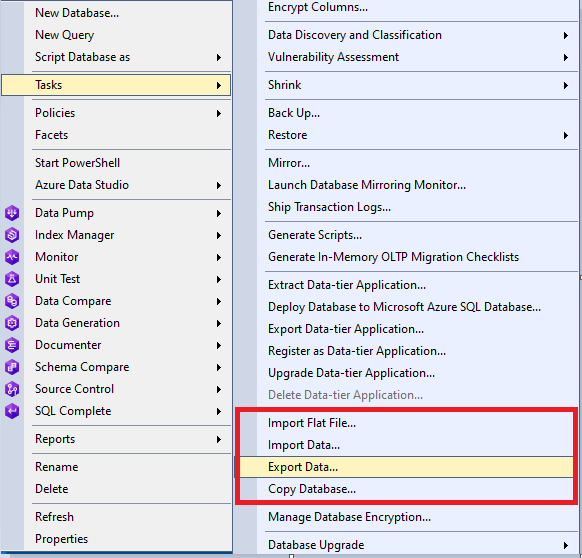Click the Unit Test flask icon

pyautogui.click(x=12, y=279)
